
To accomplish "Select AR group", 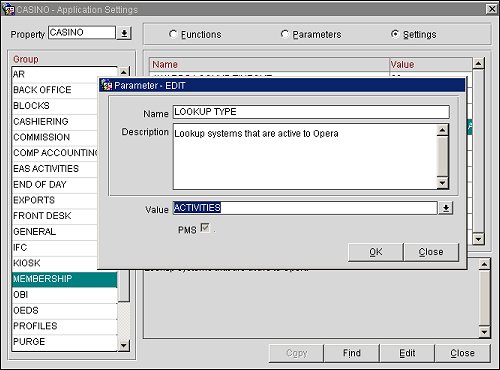I will tap(65, 74).
